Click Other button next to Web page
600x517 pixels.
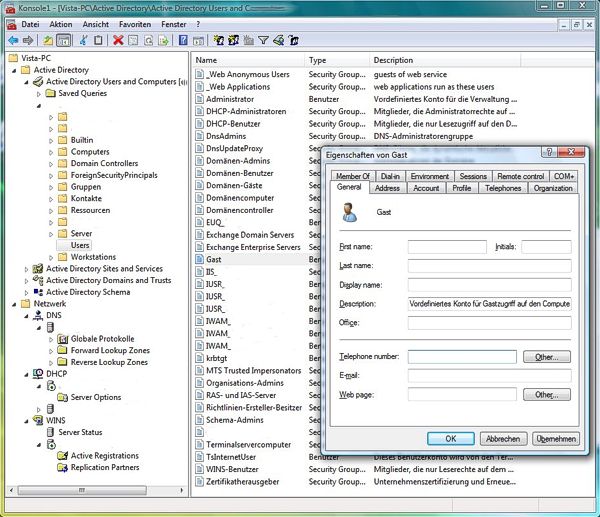click(x=546, y=395)
